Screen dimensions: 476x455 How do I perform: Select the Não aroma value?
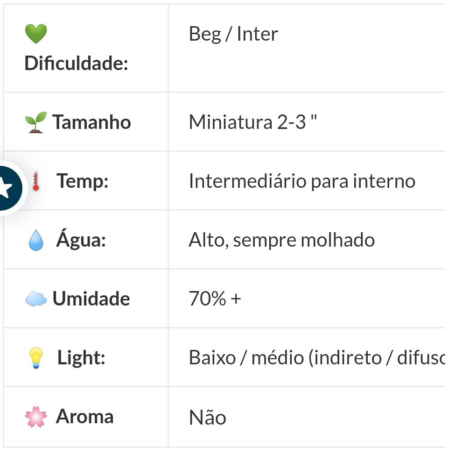(208, 417)
